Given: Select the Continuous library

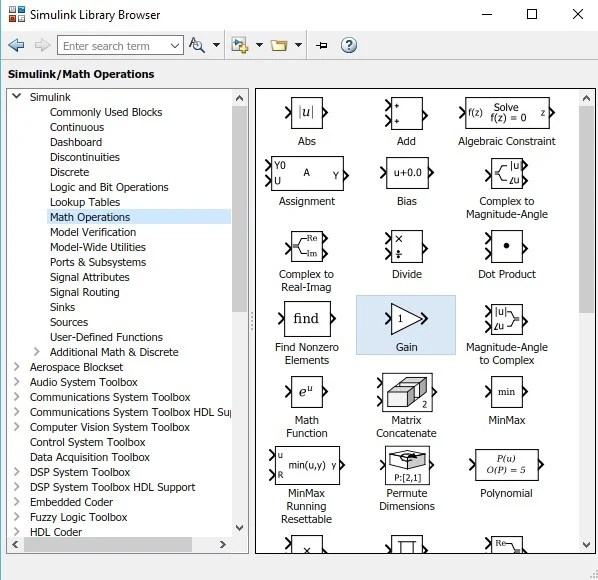Looking at the screenshot, I should [77, 127].
